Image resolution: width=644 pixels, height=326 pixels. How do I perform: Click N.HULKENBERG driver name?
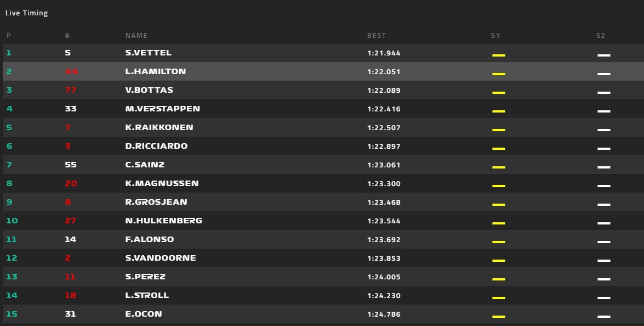(163, 221)
